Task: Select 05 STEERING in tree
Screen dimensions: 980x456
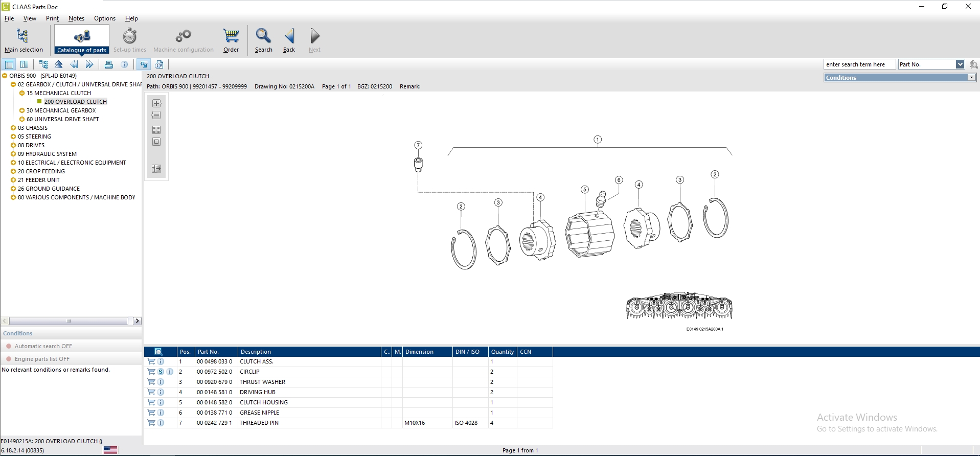Action: pos(34,136)
